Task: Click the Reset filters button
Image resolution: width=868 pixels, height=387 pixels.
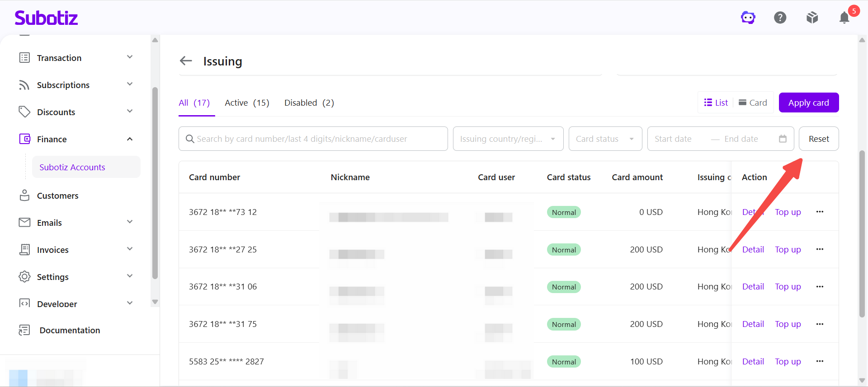Action: click(819, 139)
